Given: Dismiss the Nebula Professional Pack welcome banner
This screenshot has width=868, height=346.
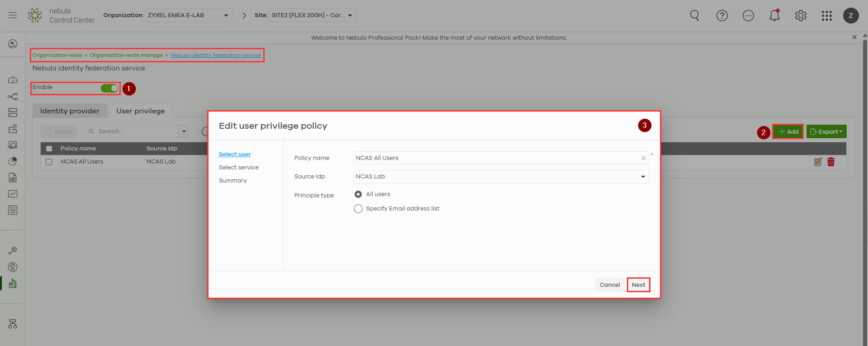Looking at the screenshot, I should 854,37.
